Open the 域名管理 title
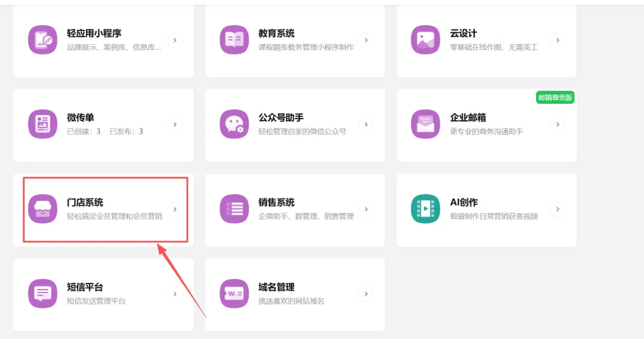This screenshot has height=339, width=644. click(x=277, y=287)
